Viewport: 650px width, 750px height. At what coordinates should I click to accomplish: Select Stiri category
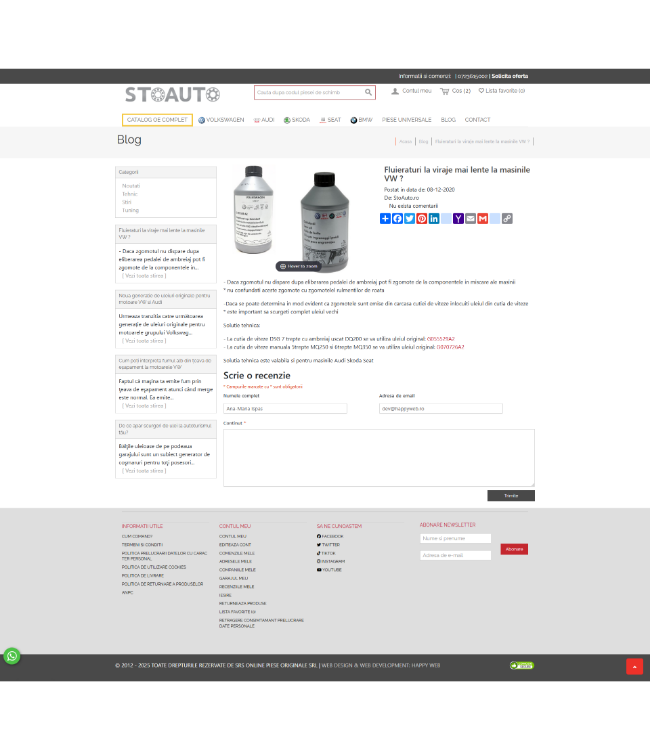(x=127, y=202)
